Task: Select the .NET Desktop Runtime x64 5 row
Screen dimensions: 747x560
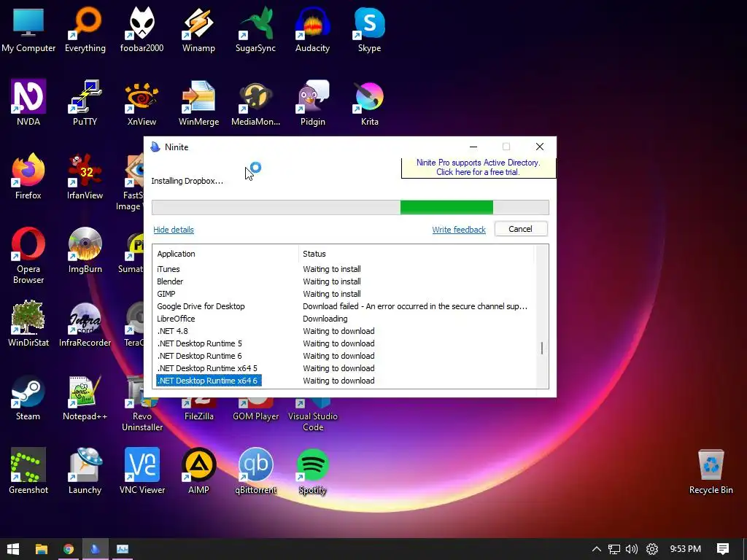Action: pyautogui.click(x=343, y=368)
